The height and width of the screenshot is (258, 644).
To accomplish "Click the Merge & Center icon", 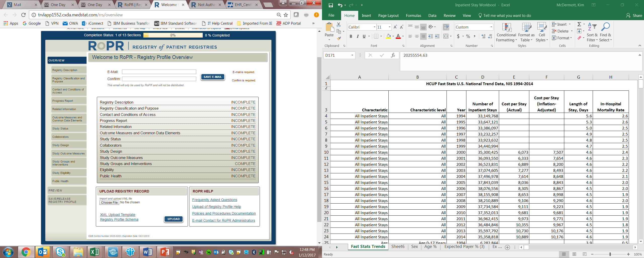I will pyautogui.click(x=446, y=37).
